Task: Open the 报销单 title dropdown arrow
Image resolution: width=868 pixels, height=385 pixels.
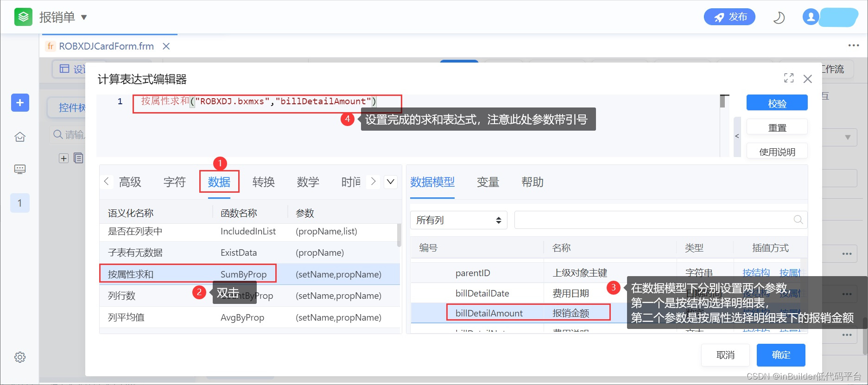Action: 84,18
